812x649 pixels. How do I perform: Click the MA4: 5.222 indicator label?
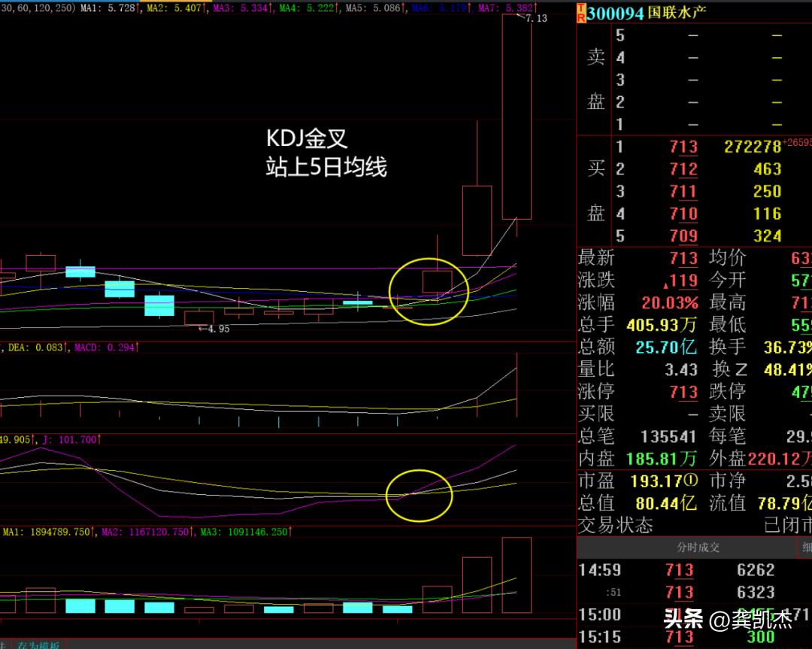pos(308,8)
